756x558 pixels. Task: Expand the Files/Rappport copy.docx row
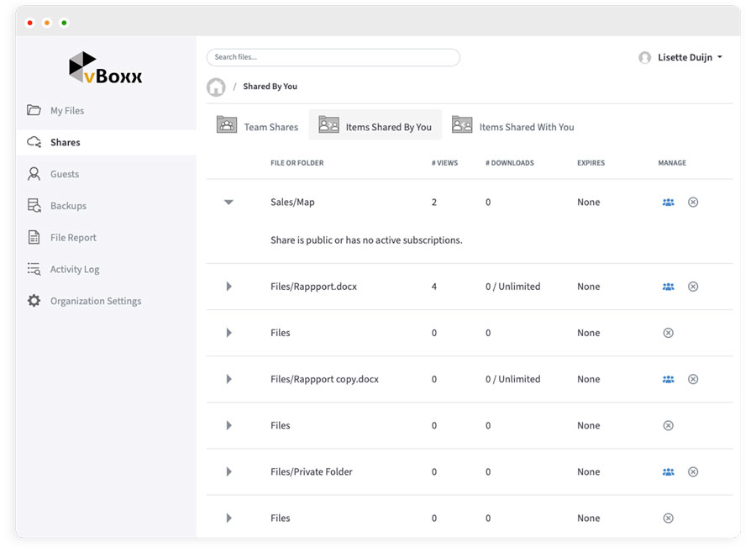(x=228, y=379)
